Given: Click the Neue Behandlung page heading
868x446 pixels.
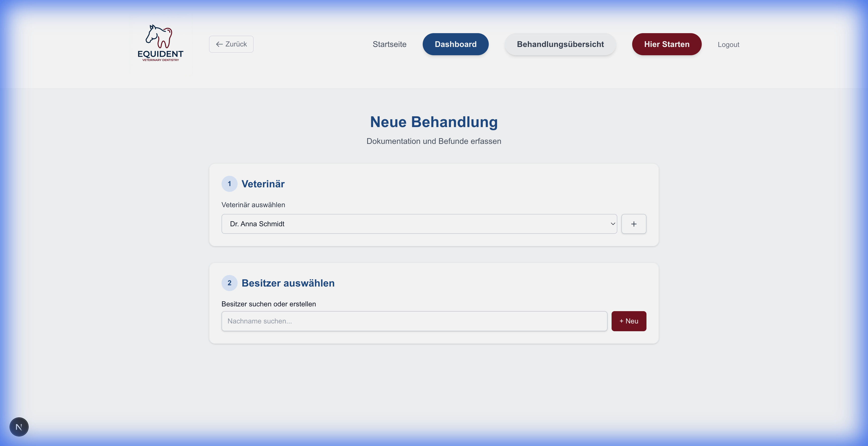Looking at the screenshot, I should (434, 122).
